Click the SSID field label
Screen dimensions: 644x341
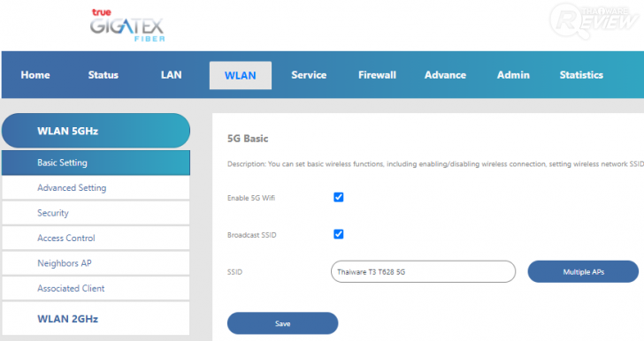point(234,272)
